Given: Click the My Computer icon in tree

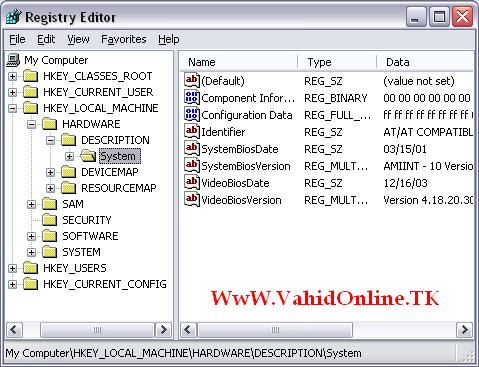Looking at the screenshot, I should tap(14, 60).
